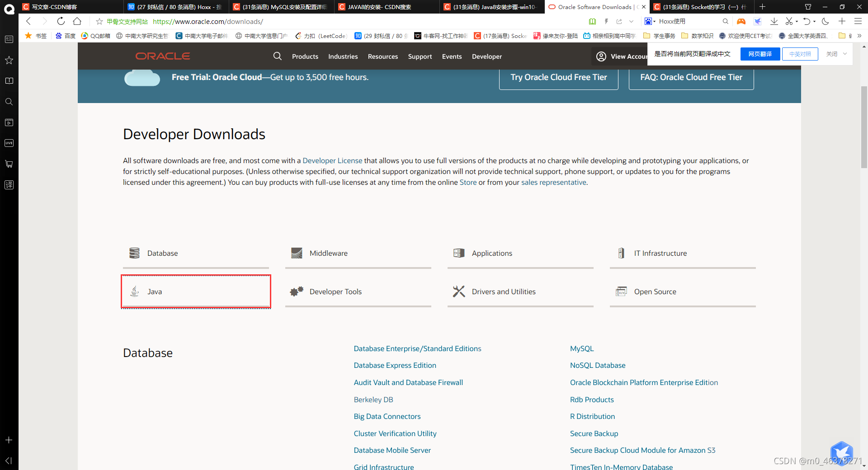Open sidebar reading book icon
868x470 pixels.
[9, 81]
